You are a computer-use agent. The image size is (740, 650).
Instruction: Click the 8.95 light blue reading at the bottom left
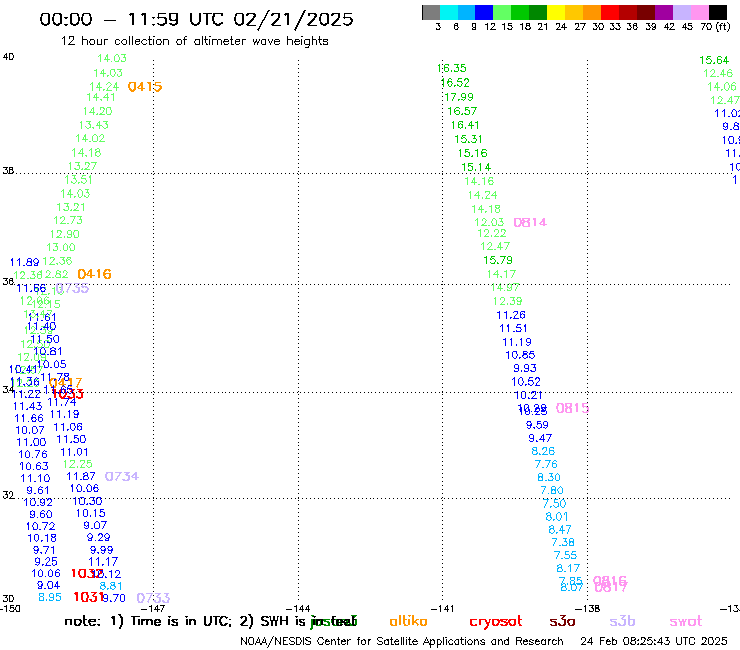(x=50, y=597)
